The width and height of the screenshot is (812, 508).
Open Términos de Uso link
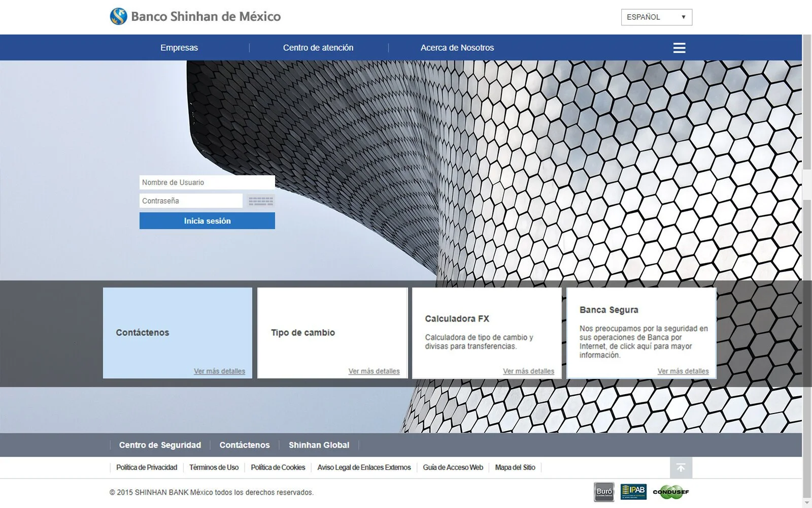[x=214, y=467]
